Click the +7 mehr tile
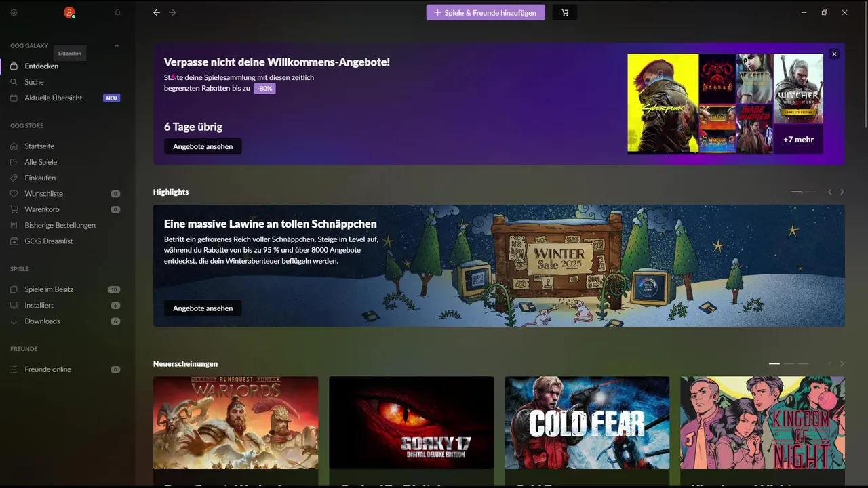This screenshot has height=488, width=868. (x=798, y=139)
